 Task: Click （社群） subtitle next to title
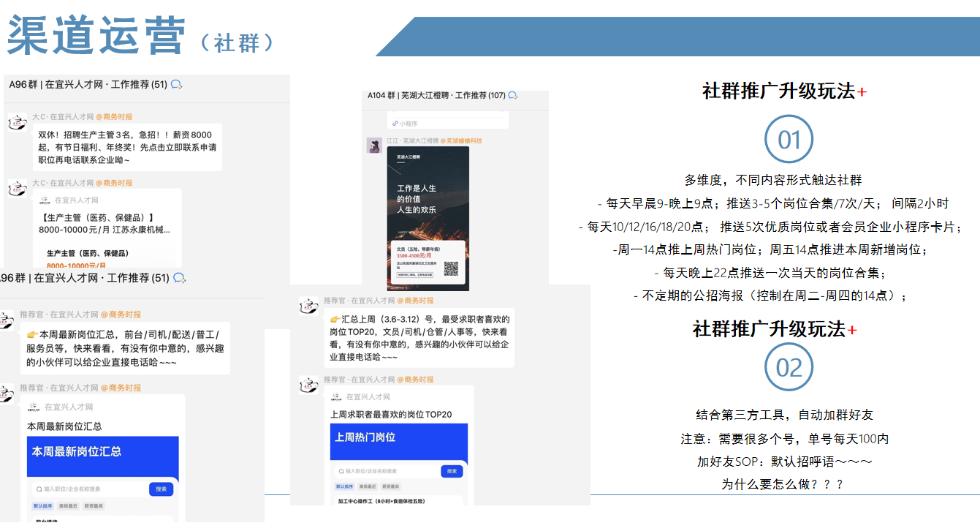[x=239, y=43]
